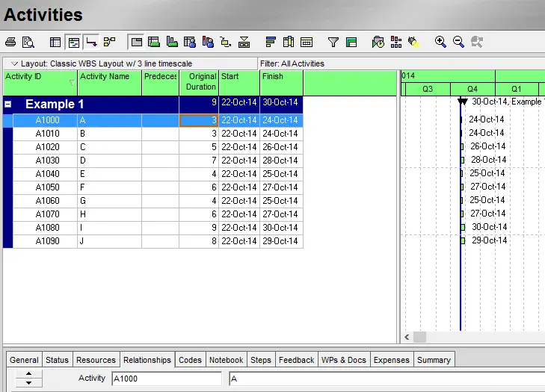
Task: Click Gantt scrollbar left arrow
Action: point(407,337)
